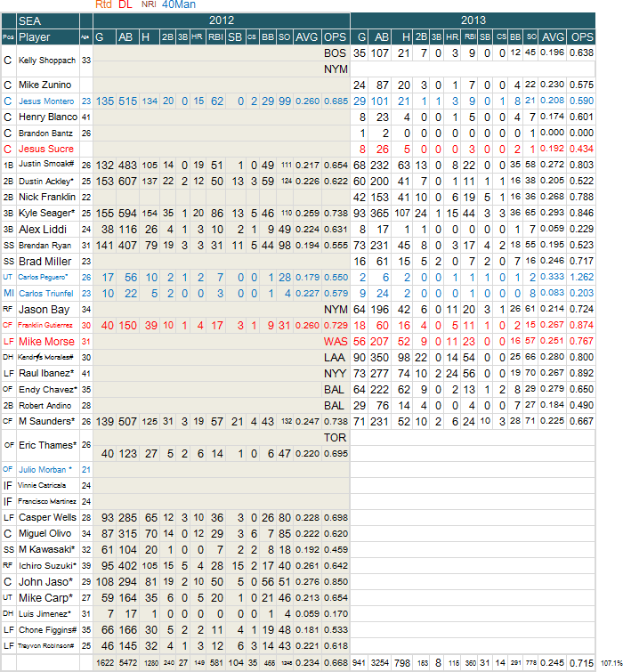The width and height of the screenshot is (623, 672).
Task: Click Kyle Seager's 2013 OPS 0.846
Action: point(581,213)
